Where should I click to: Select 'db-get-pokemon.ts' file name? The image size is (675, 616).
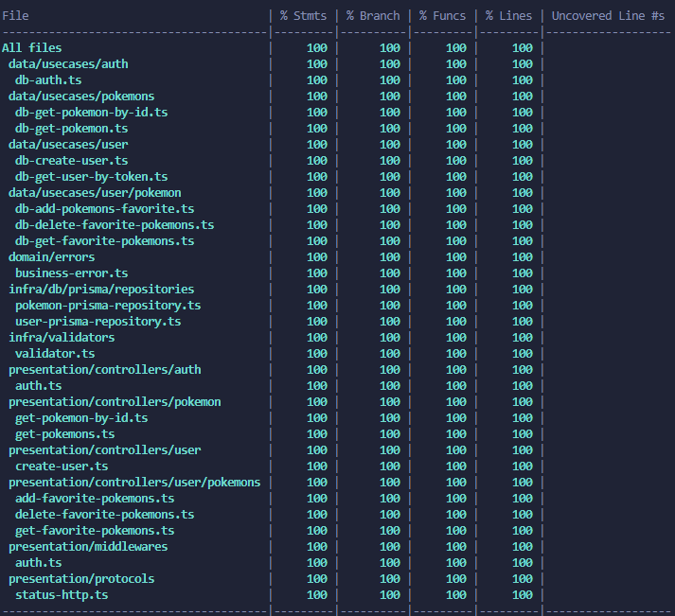click(72, 128)
